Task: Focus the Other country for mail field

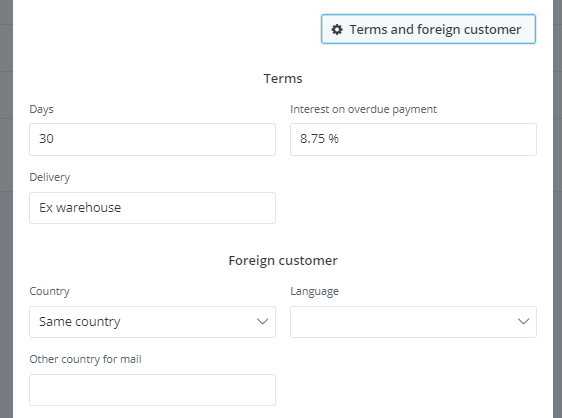Action: point(152,390)
